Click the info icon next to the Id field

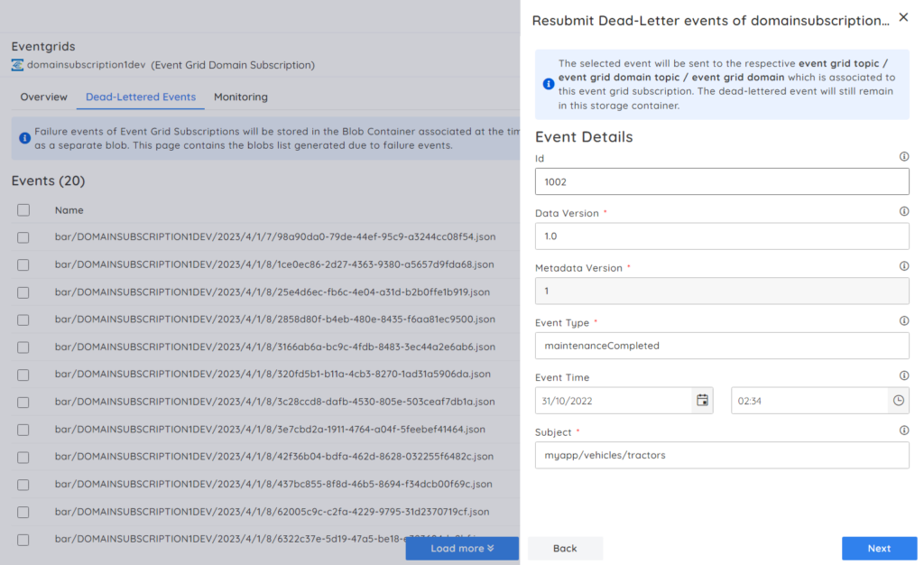(x=904, y=158)
